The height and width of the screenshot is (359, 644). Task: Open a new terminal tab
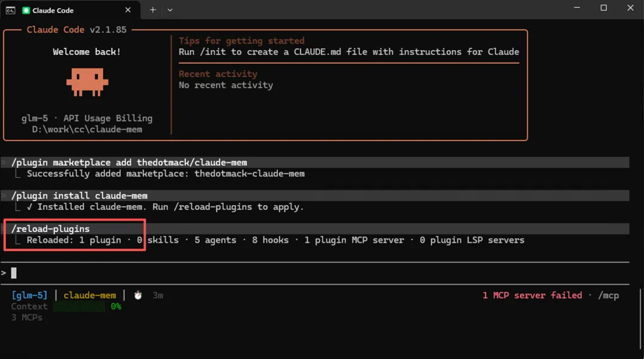tap(153, 10)
